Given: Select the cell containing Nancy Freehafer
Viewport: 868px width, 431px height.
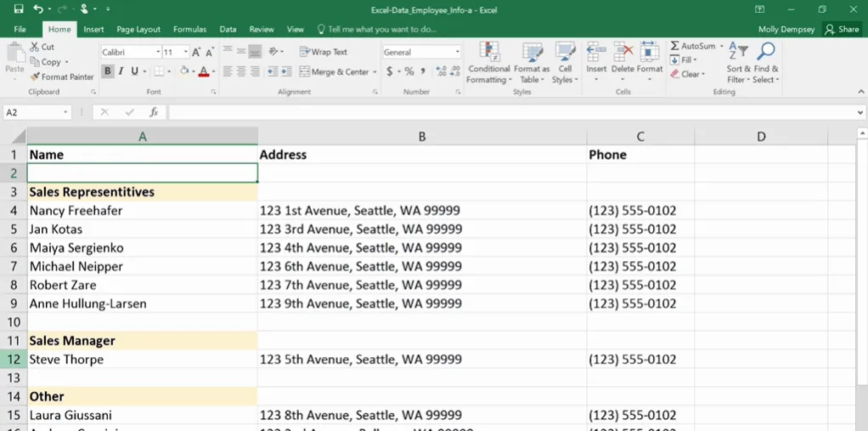Looking at the screenshot, I should 143,211.
